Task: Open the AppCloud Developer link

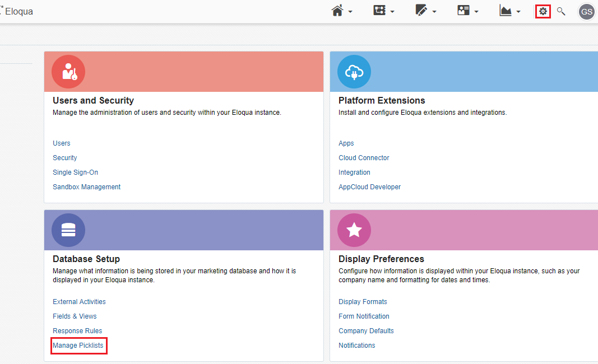Action: [x=369, y=187]
